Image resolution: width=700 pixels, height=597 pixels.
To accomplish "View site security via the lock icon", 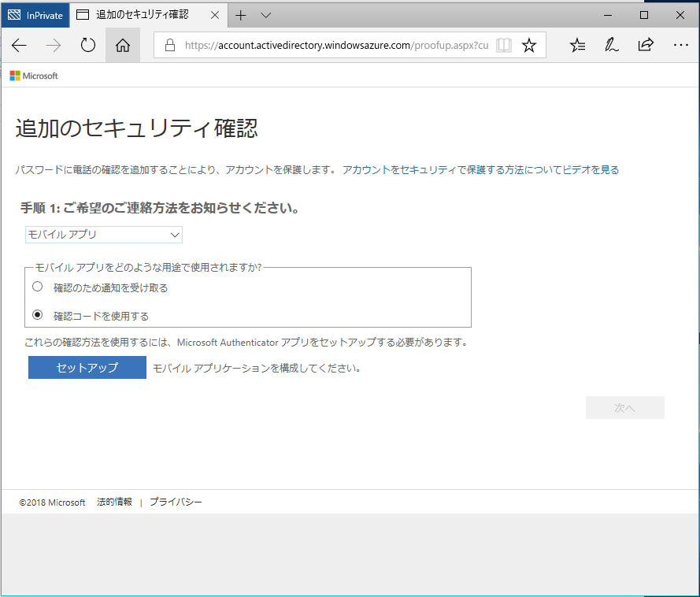I will point(169,45).
